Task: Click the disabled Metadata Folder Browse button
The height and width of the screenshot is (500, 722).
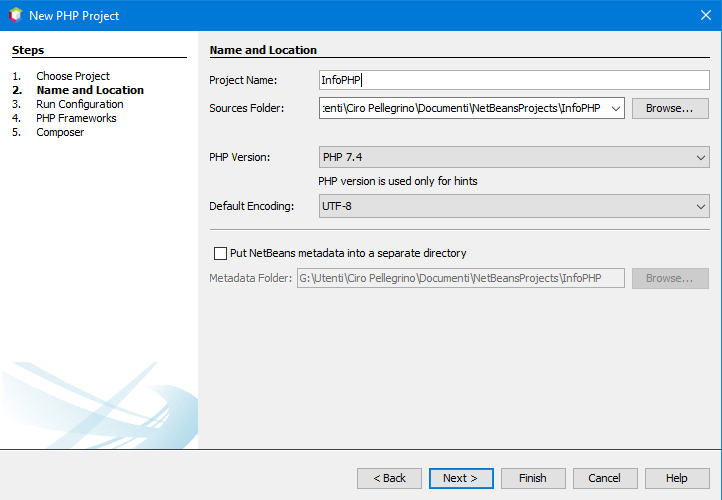Action: coord(670,279)
